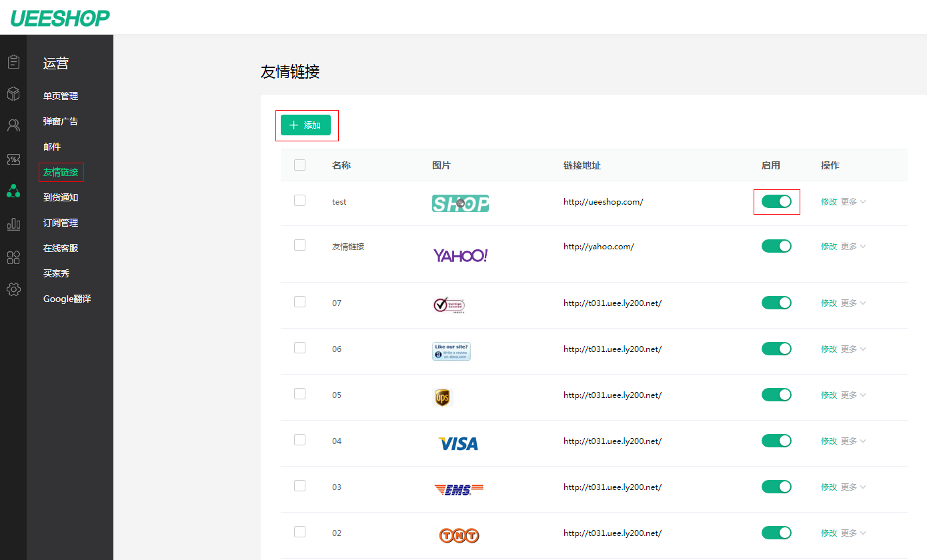Open 到货通知 menu item
The height and width of the screenshot is (560, 927).
(x=61, y=197)
